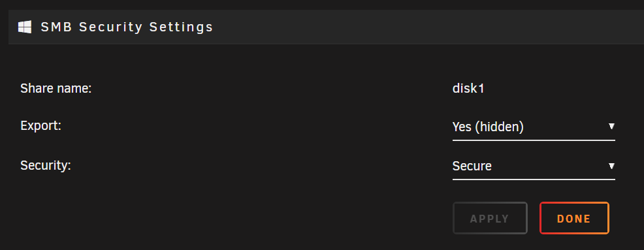Open the Export dropdown arrow
Screen dimensions: 644x250
tap(611, 127)
